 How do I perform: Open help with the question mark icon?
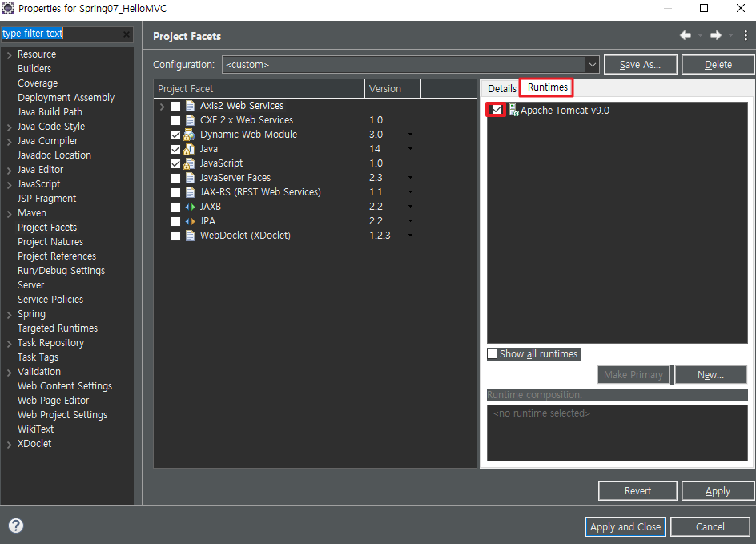click(16, 526)
